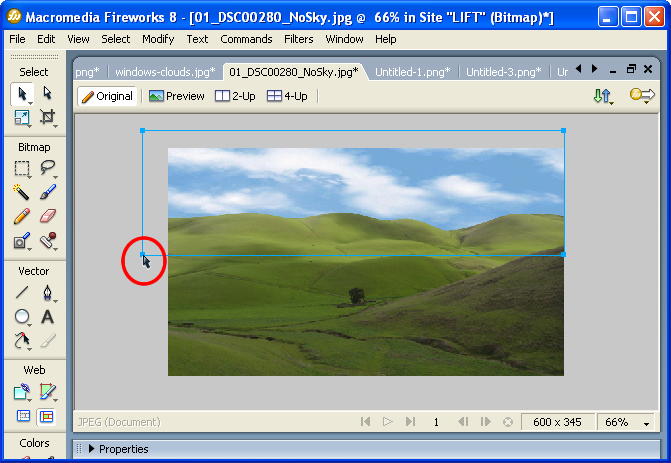
Task: Click the 4-Up view button
Action: tap(287, 96)
